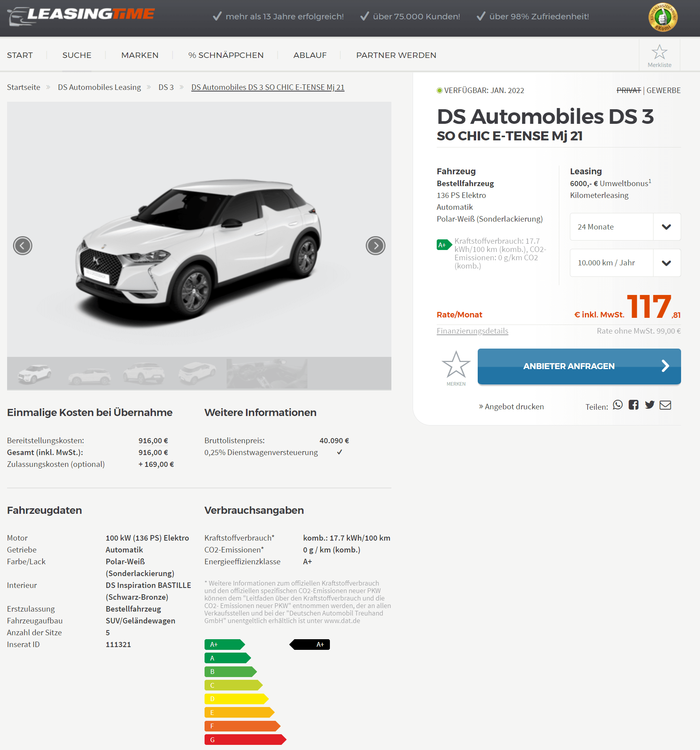Click 'SUV/Geländewagen' Fahrzeugaufbau value
The image size is (700, 750).
pyautogui.click(x=140, y=621)
